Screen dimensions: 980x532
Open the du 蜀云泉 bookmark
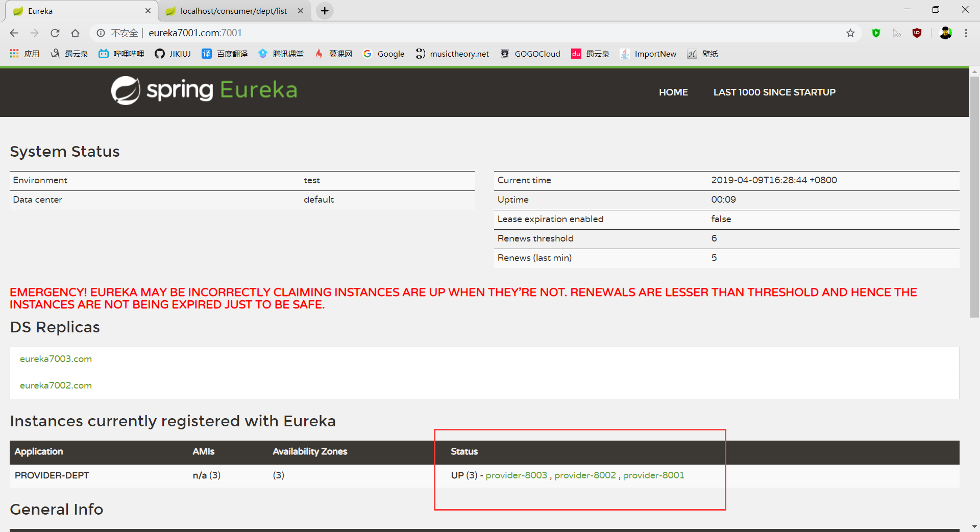pos(591,54)
